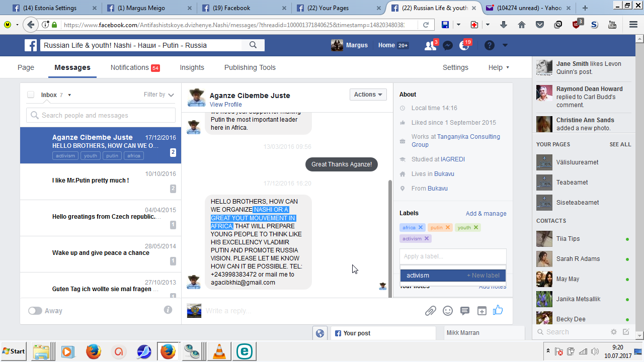Image resolution: width=644 pixels, height=362 pixels.
Task: Open the Insights tab
Action: (192, 67)
